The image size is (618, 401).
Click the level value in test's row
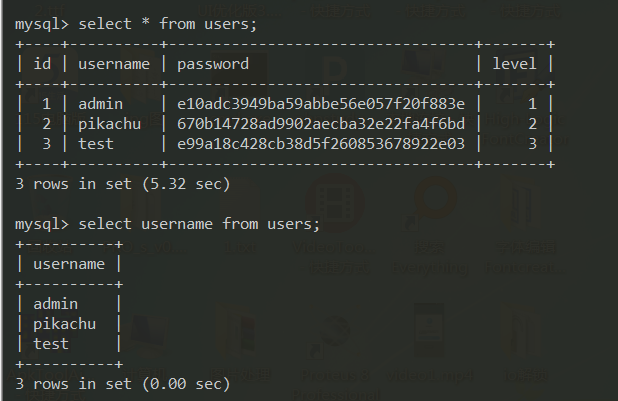[x=533, y=143]
